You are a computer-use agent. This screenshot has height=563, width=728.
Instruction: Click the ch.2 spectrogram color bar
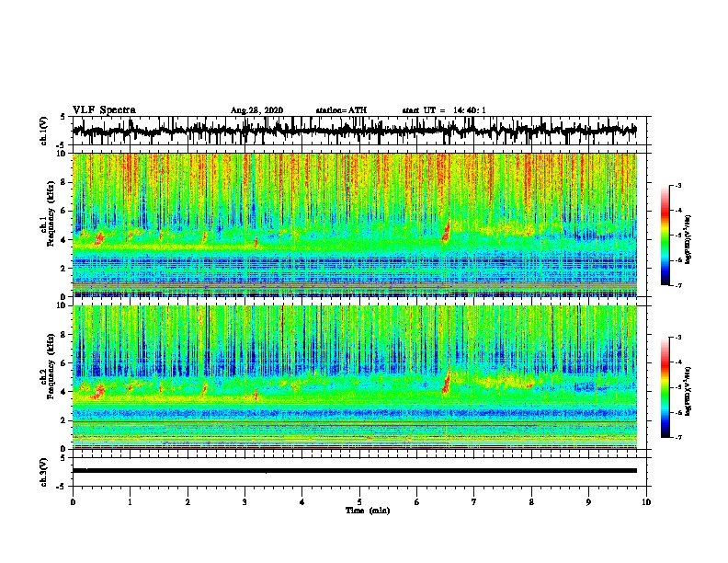(665, 387)
